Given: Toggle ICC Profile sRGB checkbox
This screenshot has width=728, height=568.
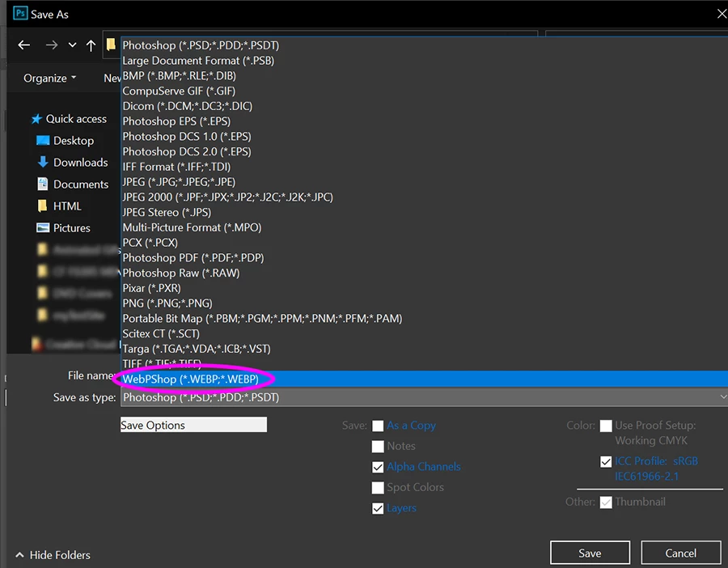Looking at the screenshot, I should pos(606,462).
